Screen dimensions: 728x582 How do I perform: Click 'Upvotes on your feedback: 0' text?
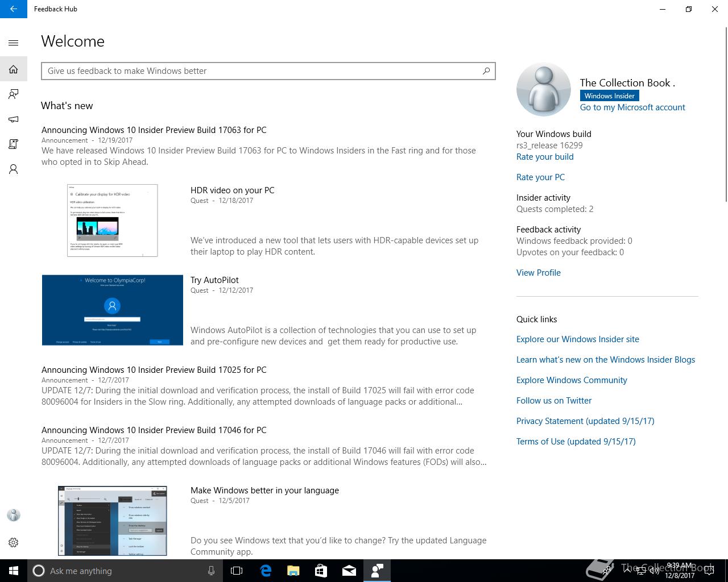point(570,252)
